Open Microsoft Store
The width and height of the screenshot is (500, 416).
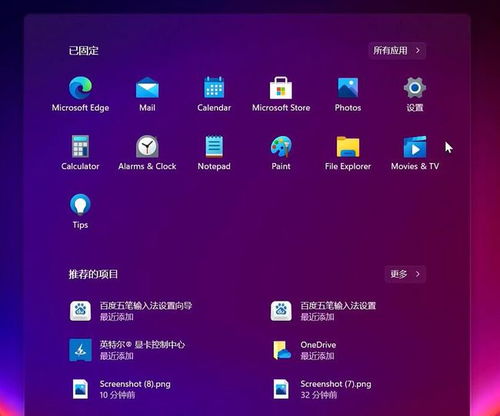coord(281,94)
